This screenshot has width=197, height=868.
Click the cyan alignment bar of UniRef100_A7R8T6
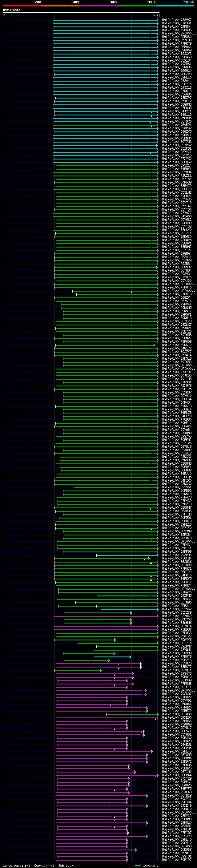tap(112, 657)
